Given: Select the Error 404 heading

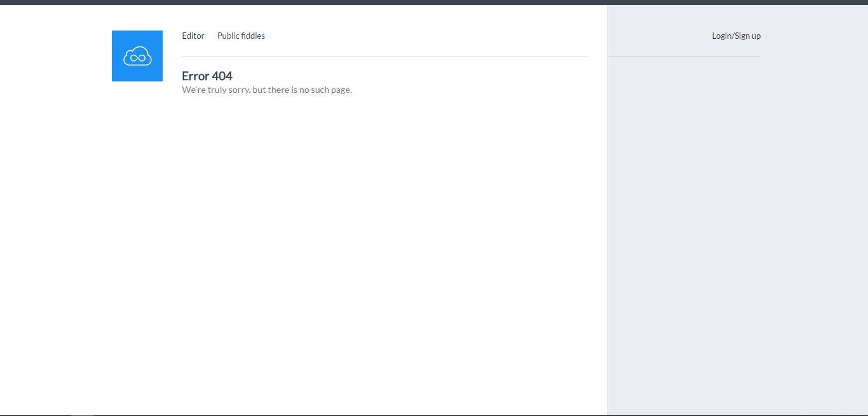Looking at the screenshot, I should [207, 76].
